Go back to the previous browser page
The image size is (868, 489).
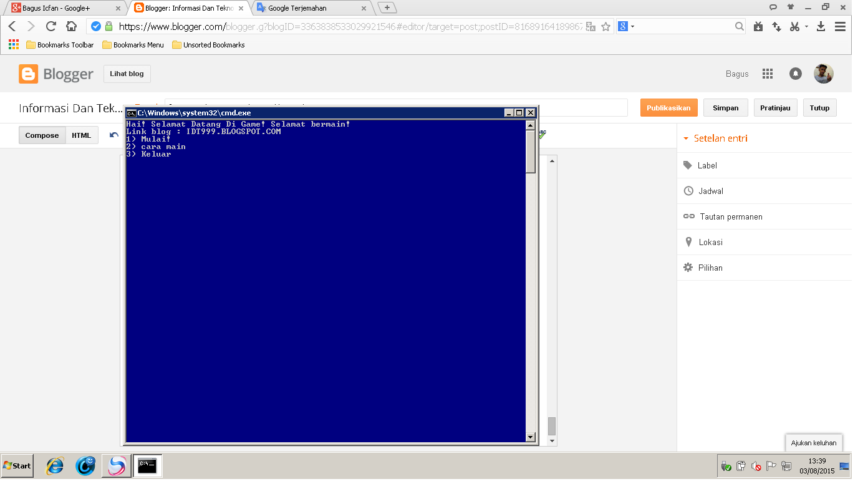click(12, 27)
